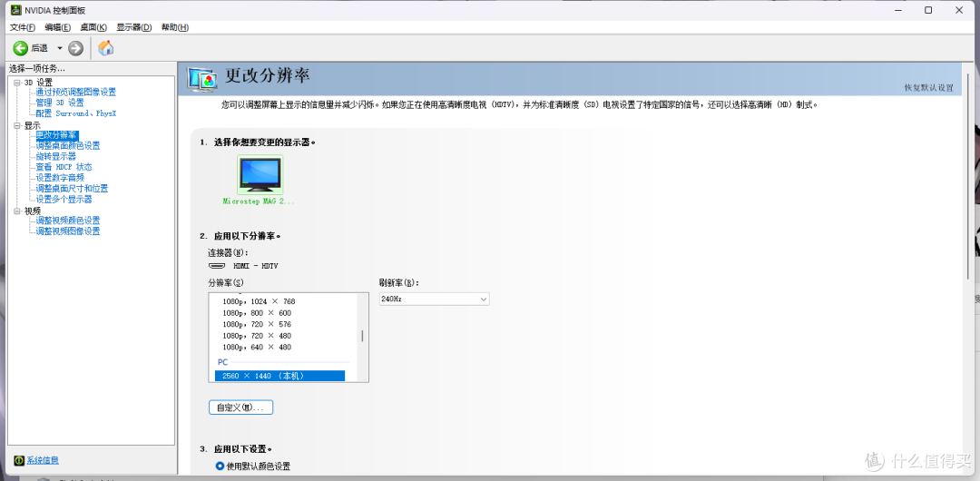Image resolution: width=980 pixels, height=481 pixels.
Task: Select 使用默认颜色设置 radio button
Action: [220, 466]
